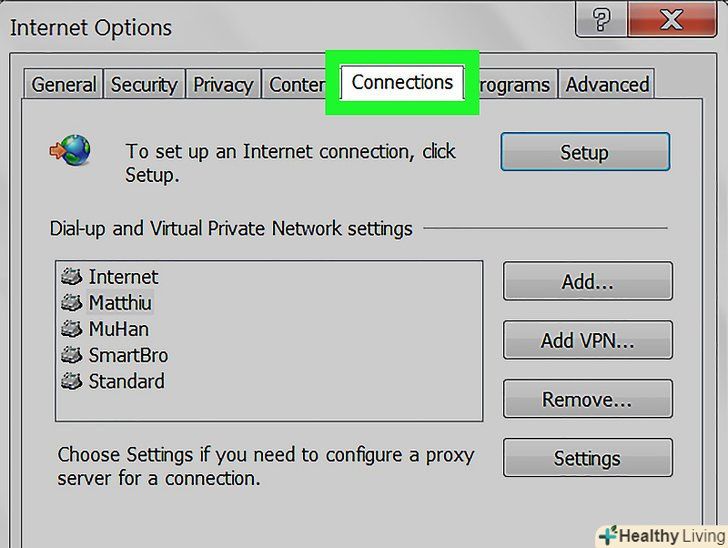The width and height of the screenshot is (728, 548).
Task: Open the Security tab
Action: (144, 85)
